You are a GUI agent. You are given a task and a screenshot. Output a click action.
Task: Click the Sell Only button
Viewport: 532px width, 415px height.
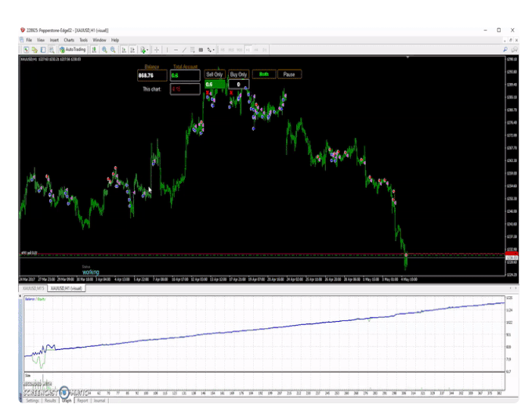coord(215,74)
